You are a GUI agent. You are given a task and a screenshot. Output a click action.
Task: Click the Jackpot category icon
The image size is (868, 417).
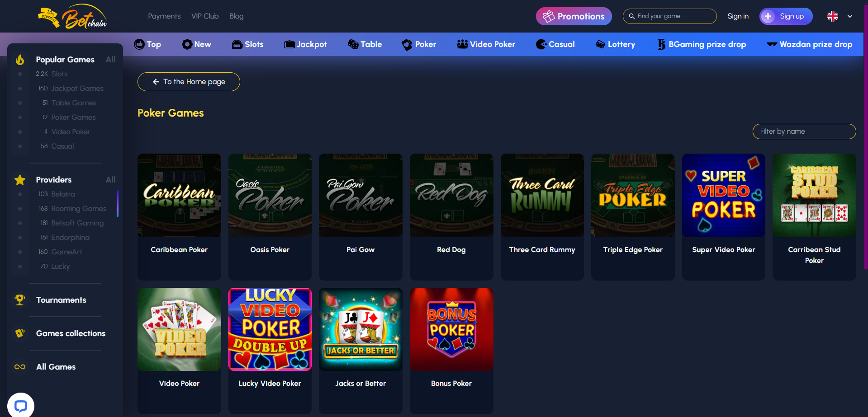(289, 44)
